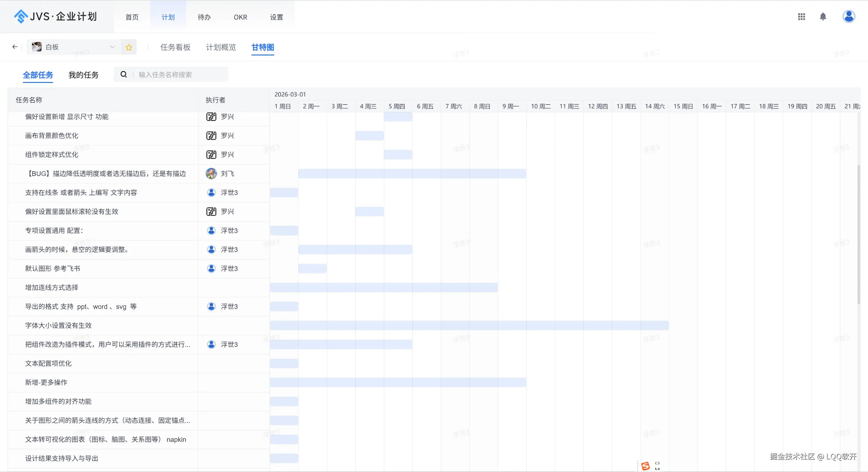Screen dimensions: 868x472
Task: Open the OKR menu item
Action: pyautogui.click(x=240, y=17)
